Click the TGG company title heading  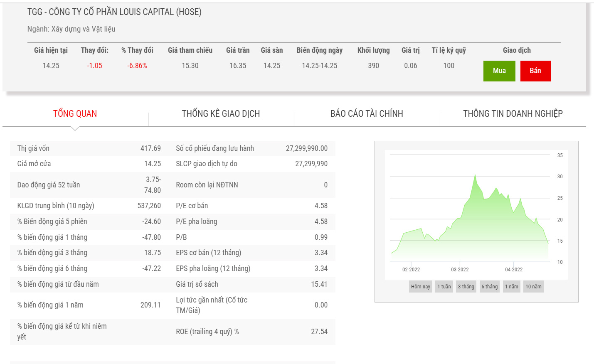(x=114, y=12)
